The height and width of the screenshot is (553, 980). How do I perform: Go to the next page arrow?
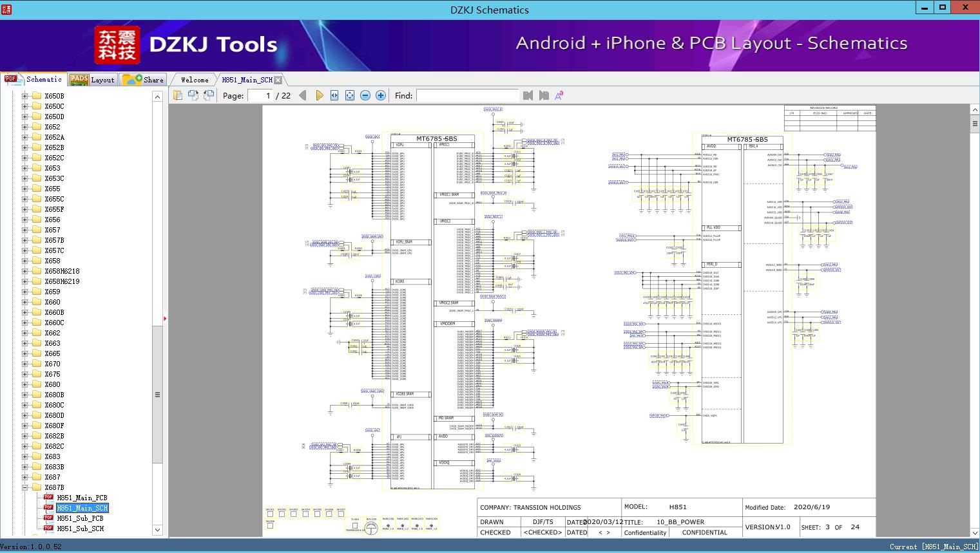pyautogui.click(x=319, y=95)
